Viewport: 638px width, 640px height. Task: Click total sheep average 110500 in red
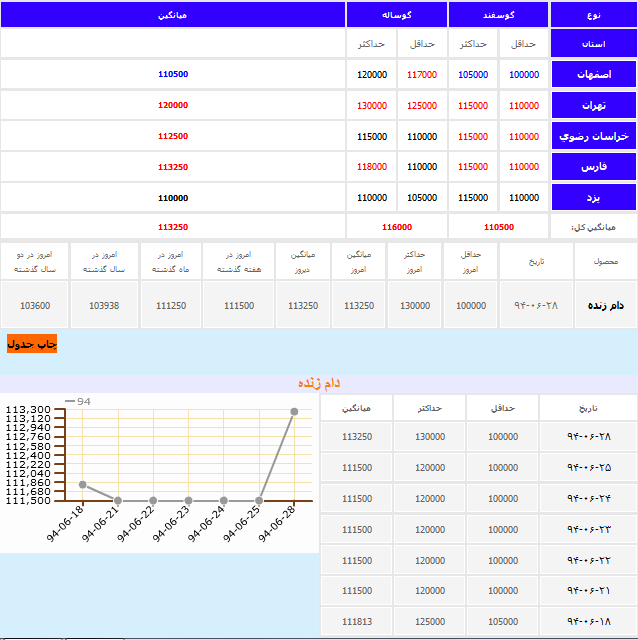pyautogui.click(x=499, y=227)
